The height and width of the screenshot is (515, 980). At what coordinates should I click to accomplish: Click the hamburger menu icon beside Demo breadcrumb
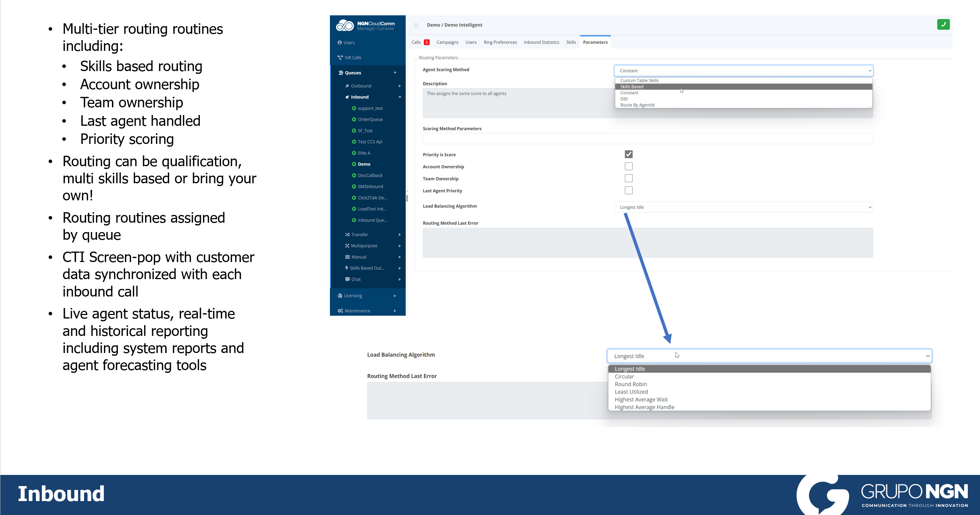(x=416, y=25)
